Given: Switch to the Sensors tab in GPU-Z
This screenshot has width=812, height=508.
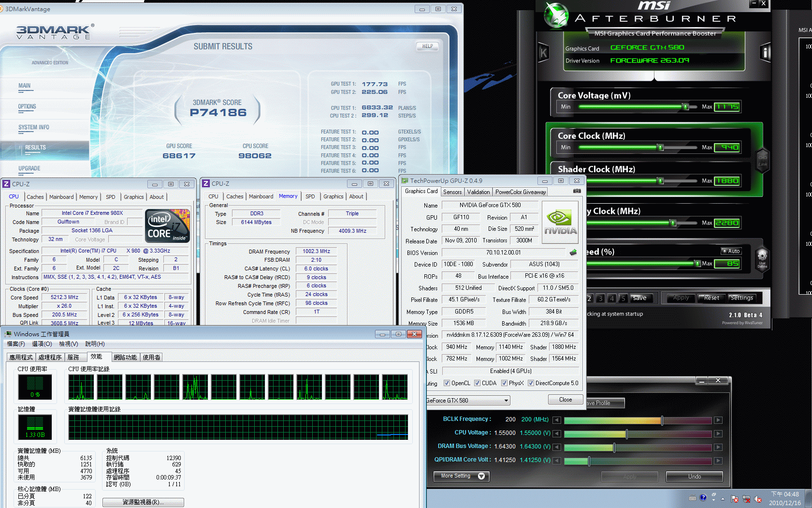Looking at the screenshot, I should pyautogui.click(x=452, y=192).
